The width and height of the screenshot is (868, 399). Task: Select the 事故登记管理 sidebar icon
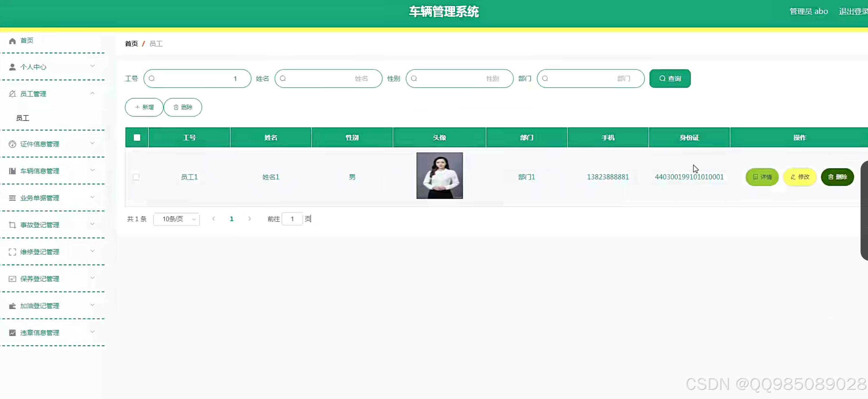point(12,225)
